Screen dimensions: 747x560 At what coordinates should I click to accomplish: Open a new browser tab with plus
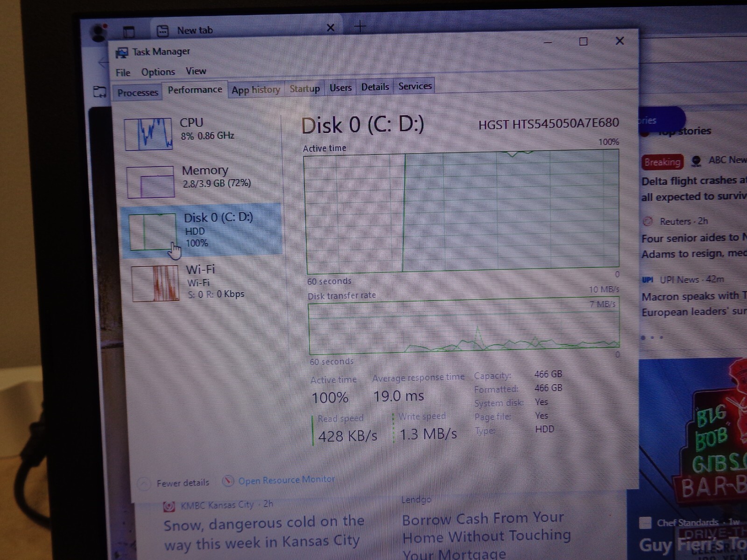(359, 27)
